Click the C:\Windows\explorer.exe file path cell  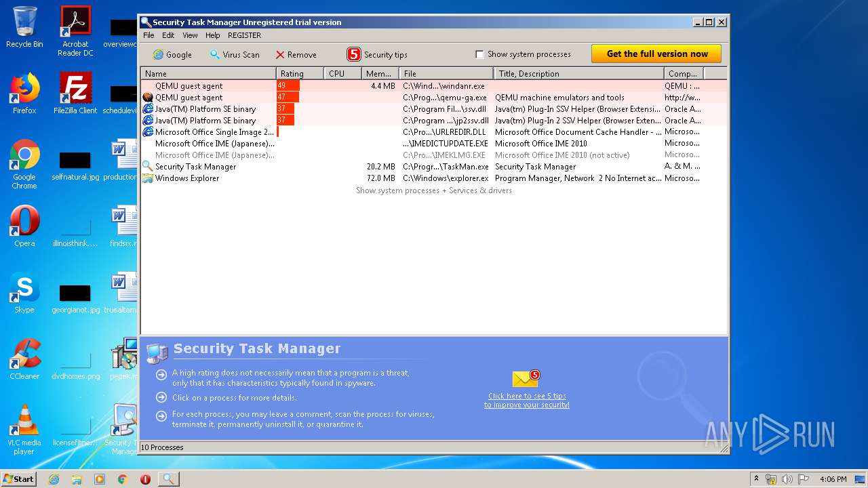446,178
